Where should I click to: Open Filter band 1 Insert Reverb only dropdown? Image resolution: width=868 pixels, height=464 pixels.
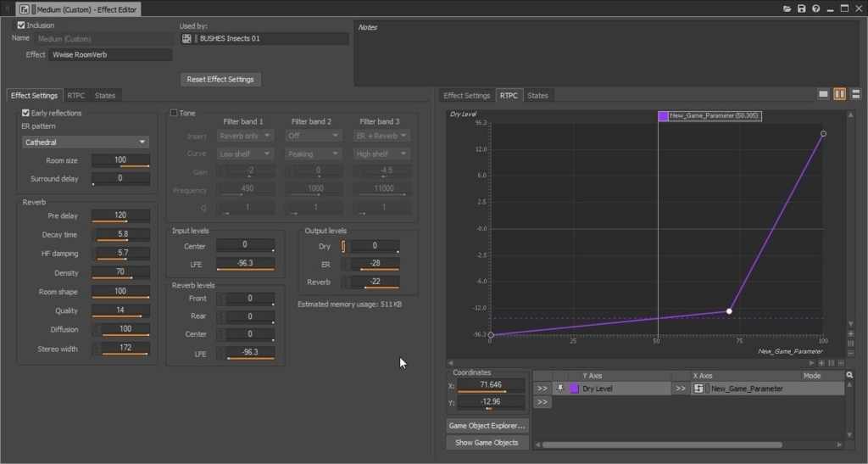244,136
